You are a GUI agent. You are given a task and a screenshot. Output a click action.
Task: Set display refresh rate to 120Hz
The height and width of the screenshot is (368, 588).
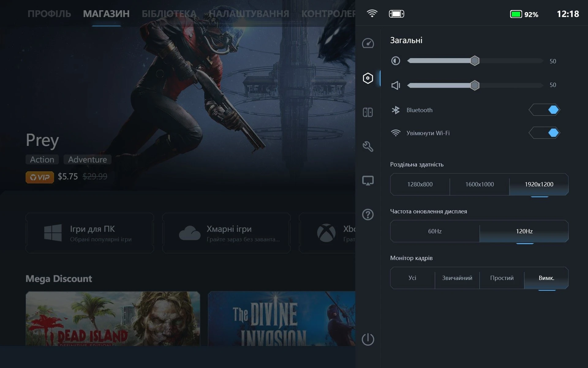pyautogui.click(x=524, y=231)
